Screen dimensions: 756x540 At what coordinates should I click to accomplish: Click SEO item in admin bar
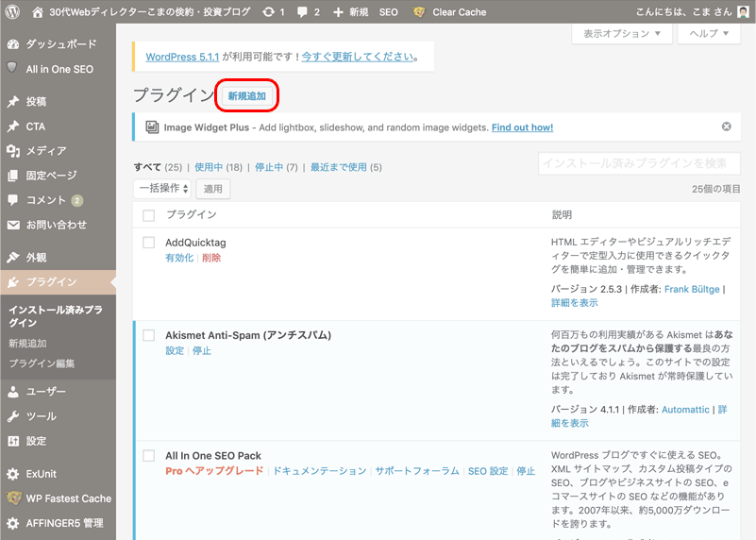click(389, 12)
